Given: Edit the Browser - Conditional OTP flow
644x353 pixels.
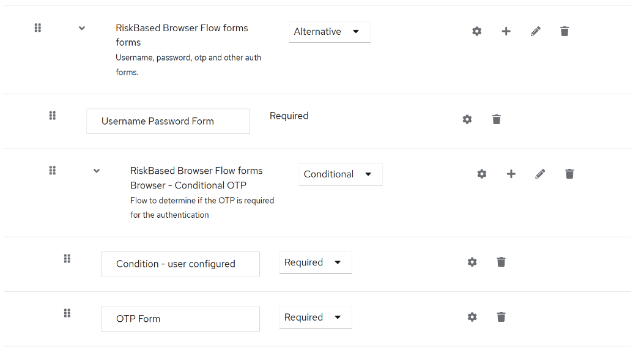Looking at the screenshot, I should (540, 174).
